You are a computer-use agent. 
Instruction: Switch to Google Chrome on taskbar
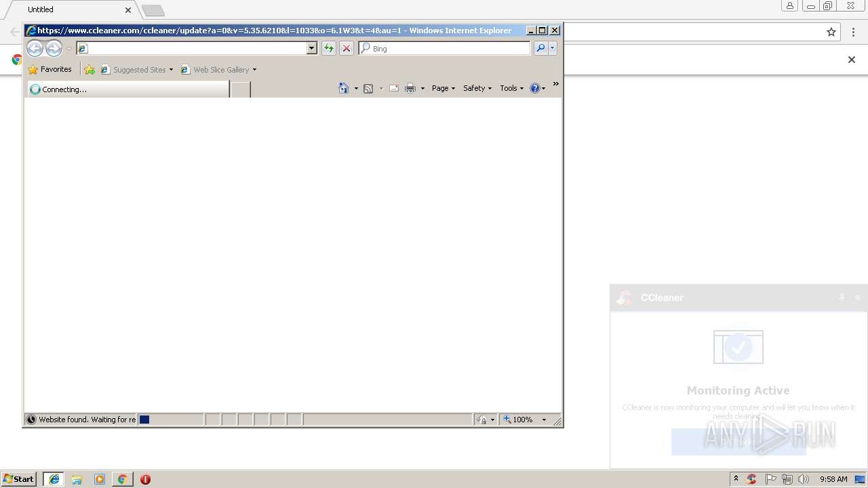[122, 479]
